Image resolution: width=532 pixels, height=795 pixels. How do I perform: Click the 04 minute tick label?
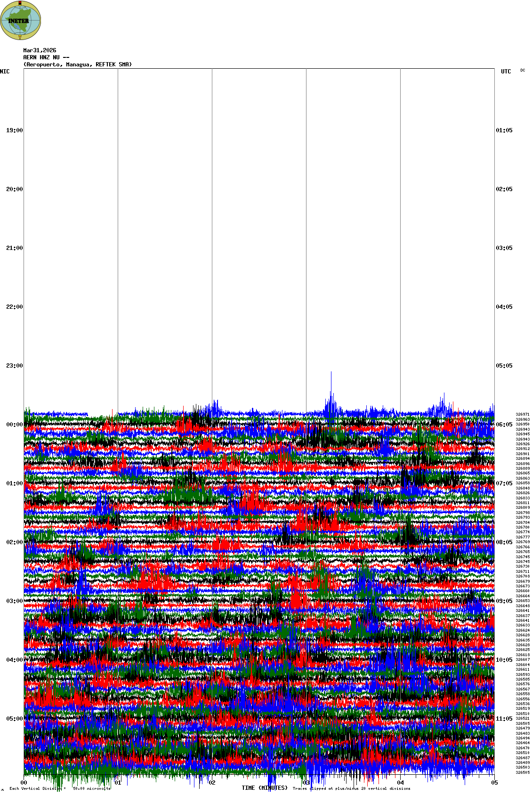click(400, 783)
